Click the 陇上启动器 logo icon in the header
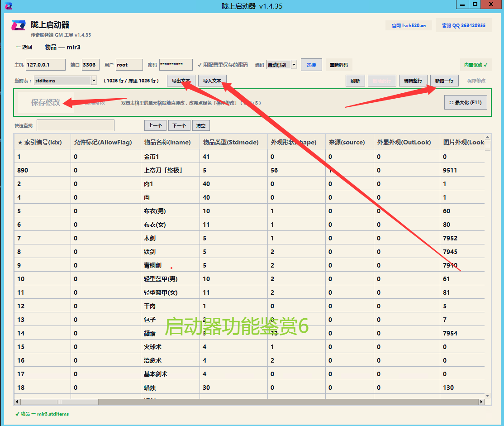The width and height of the screenshot is (504, 426). (x=18, y=25)
